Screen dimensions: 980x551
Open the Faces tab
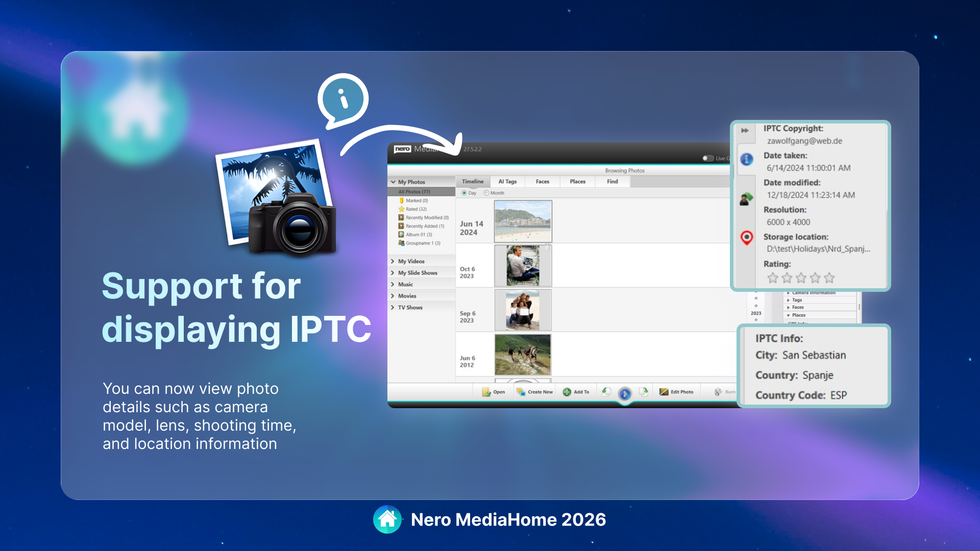[x=543, y=182]
